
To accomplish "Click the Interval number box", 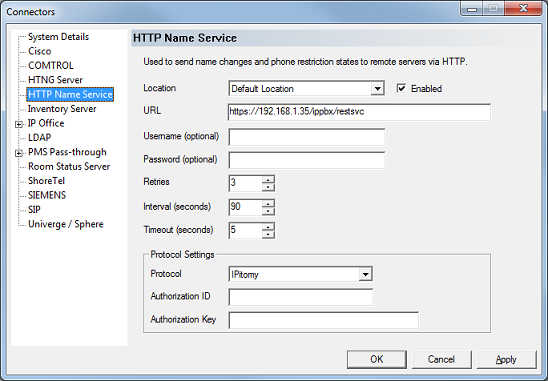I will point(245,207).
